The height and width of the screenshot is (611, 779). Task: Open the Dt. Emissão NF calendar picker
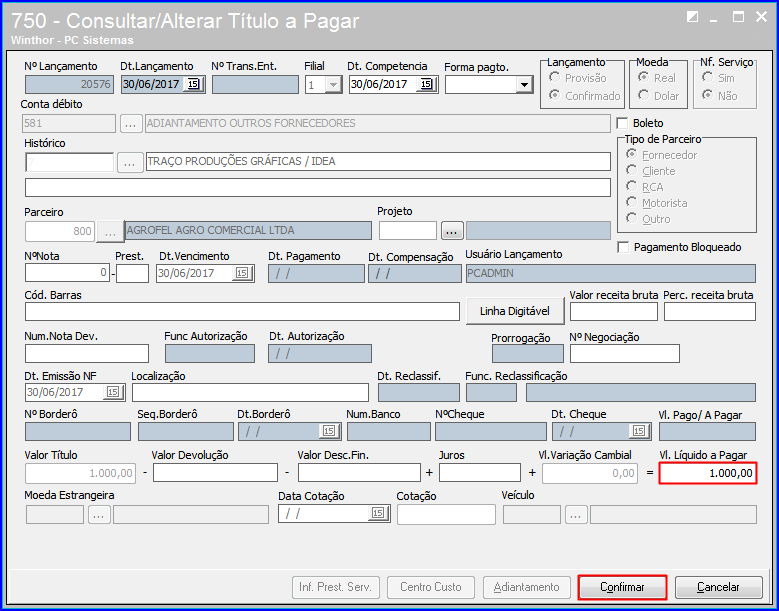pyautogui.click(x=113, y=392)
